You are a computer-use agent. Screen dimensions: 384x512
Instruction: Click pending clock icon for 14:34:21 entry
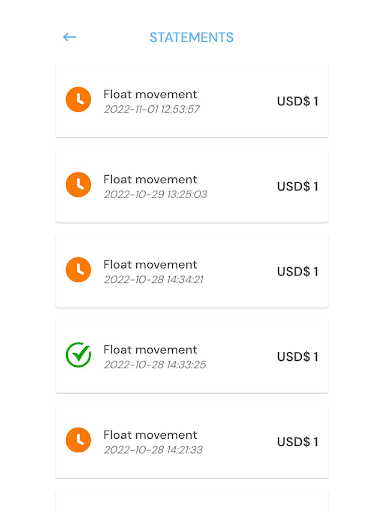(78, 270)
